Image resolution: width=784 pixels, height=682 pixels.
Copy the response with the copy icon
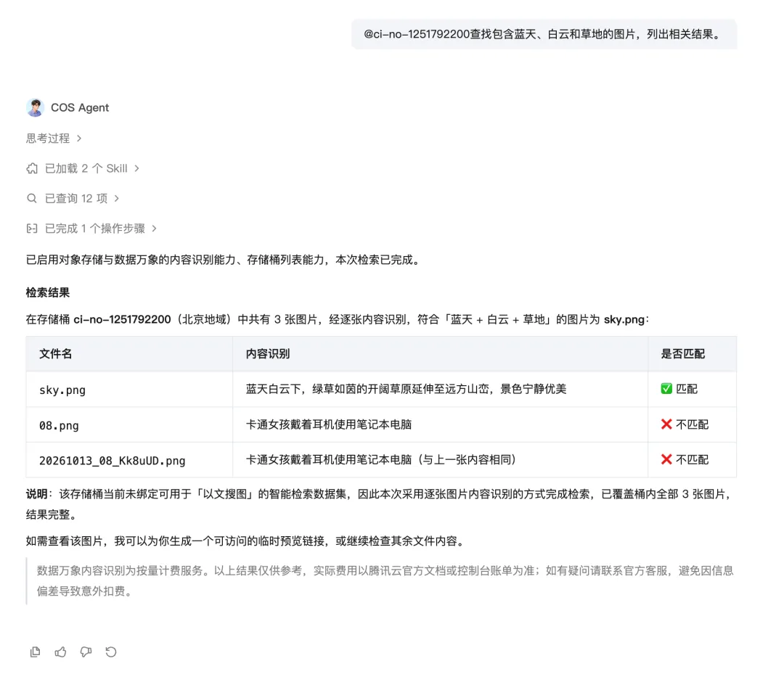(35, 652)
